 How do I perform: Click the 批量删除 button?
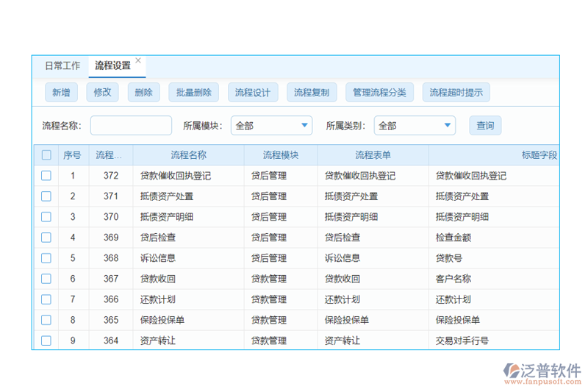pos(194,92)
